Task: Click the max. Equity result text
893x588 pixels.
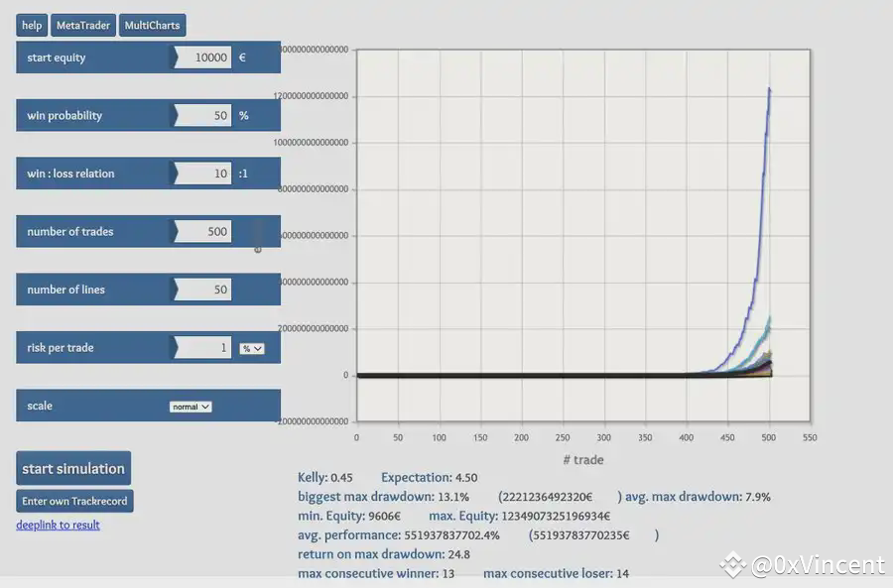Action: pyautogui.click(x=519, y=516)
